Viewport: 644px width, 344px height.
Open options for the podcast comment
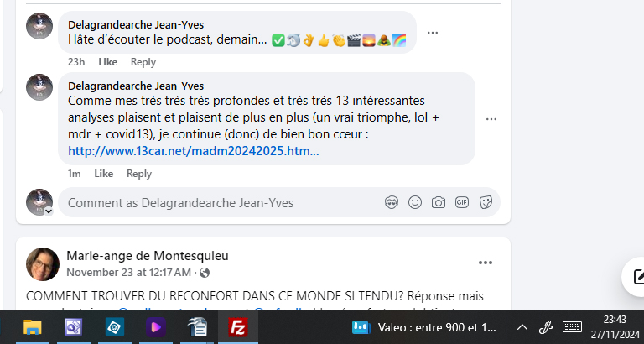pos(433,33)
